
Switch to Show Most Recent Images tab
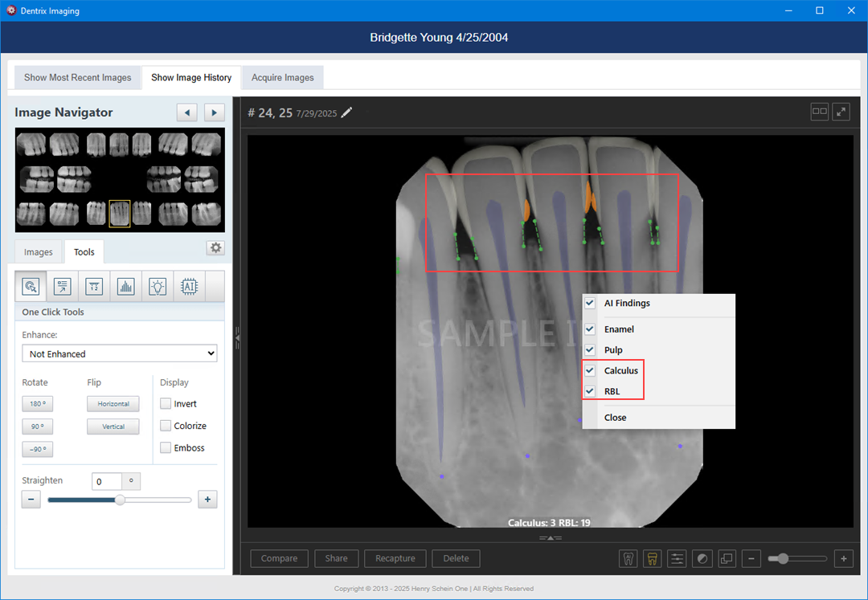tap(77, 77)
